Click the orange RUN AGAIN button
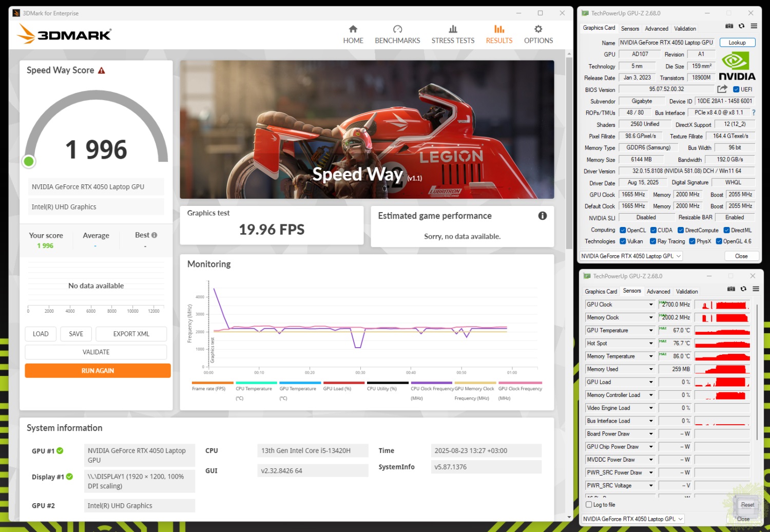Viewport: 770px width, 532px height. point(98,371)
